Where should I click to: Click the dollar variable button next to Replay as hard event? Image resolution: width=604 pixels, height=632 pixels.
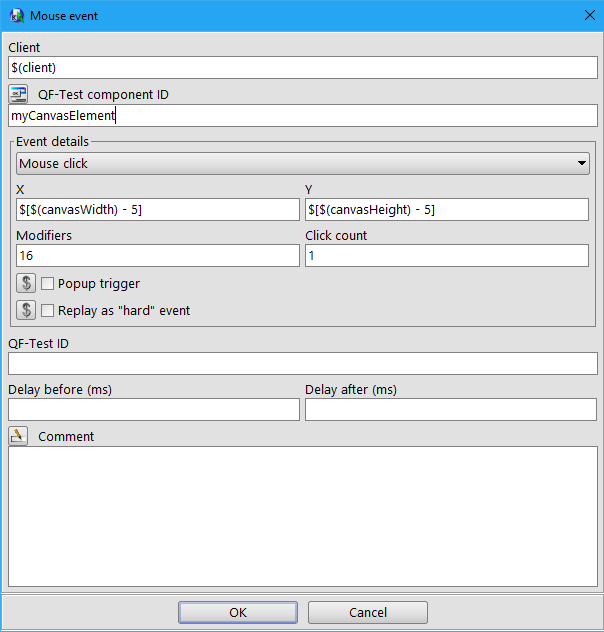tap(26, 310)
